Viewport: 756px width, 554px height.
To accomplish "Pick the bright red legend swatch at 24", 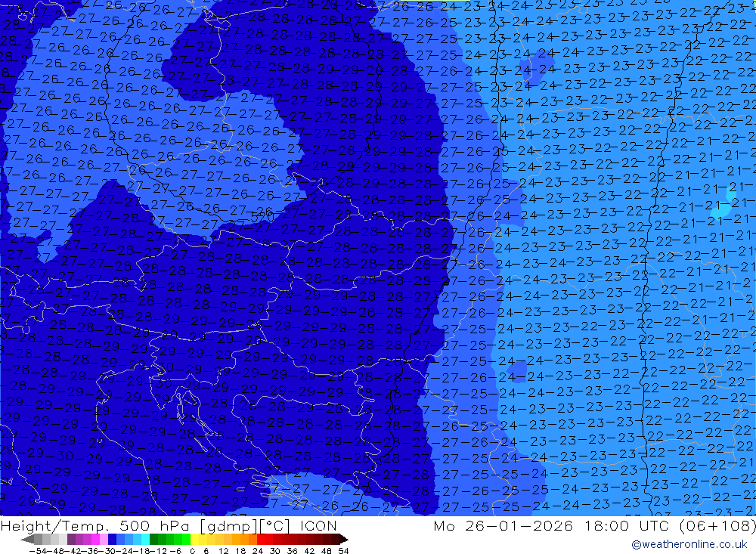I will (261, 540).
